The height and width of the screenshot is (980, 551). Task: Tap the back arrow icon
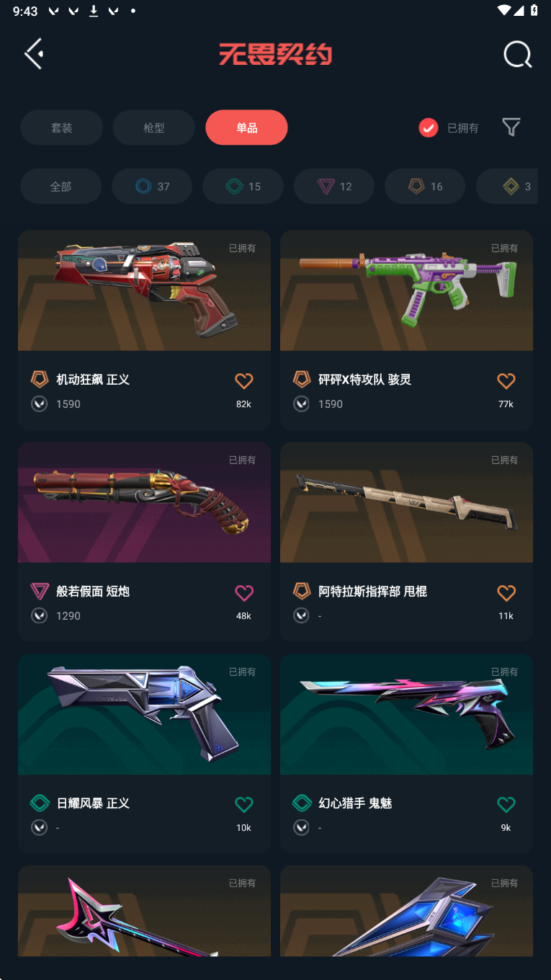click(34, 54)
